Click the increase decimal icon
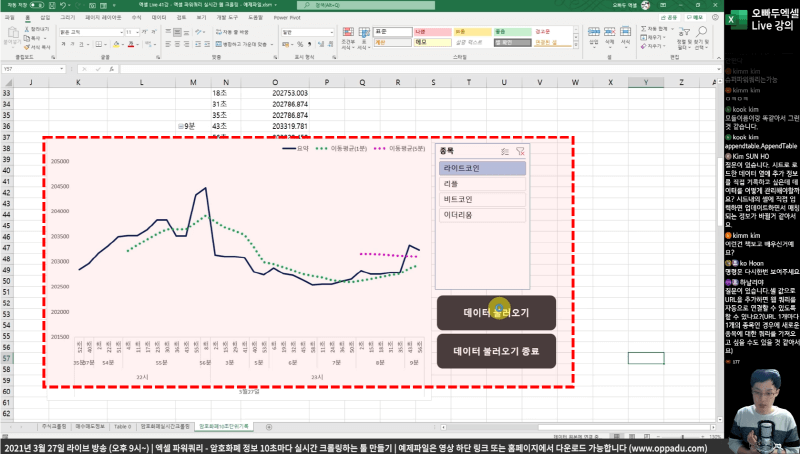The width and height of the screenshot is (800, 454). (x=321, y=44)
